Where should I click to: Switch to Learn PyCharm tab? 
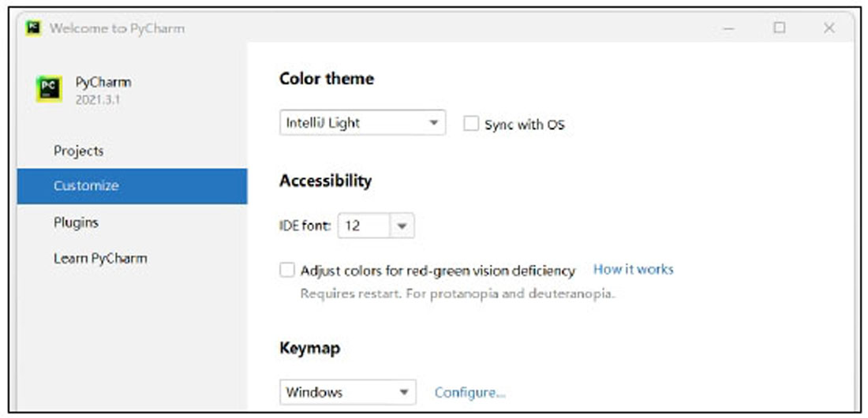100,259
